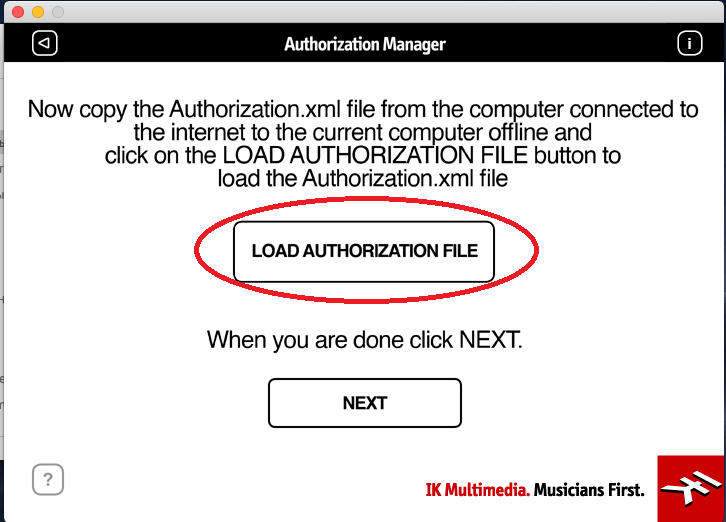Screen dimensions: 726x522
Task: Click the 'load the Authorization.xml file' text line
Action: 363,178
